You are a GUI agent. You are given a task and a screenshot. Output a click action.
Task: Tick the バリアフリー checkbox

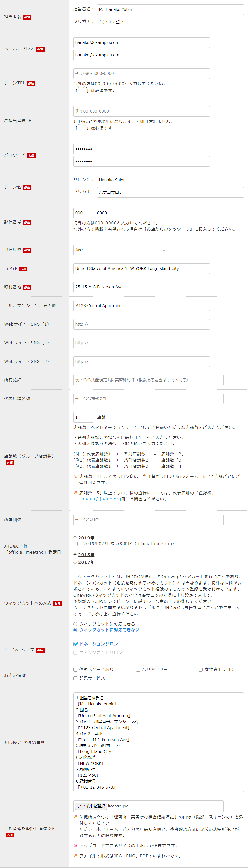click(x=138, y=670)
